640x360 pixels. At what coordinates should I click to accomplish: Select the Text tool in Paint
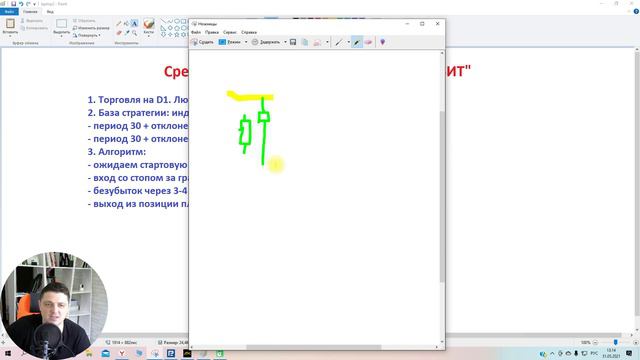(x=134, y=24)
